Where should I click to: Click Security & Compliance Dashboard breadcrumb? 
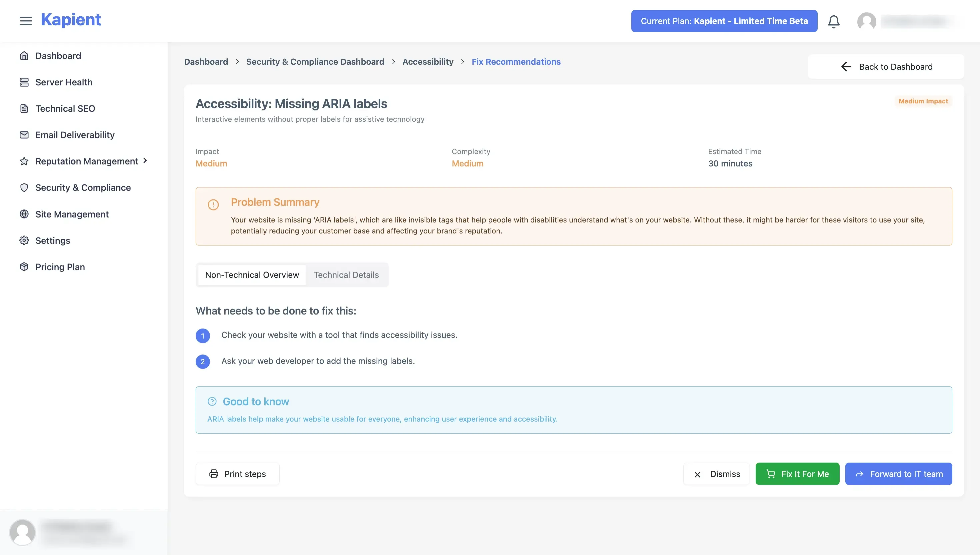click(315, 61)
